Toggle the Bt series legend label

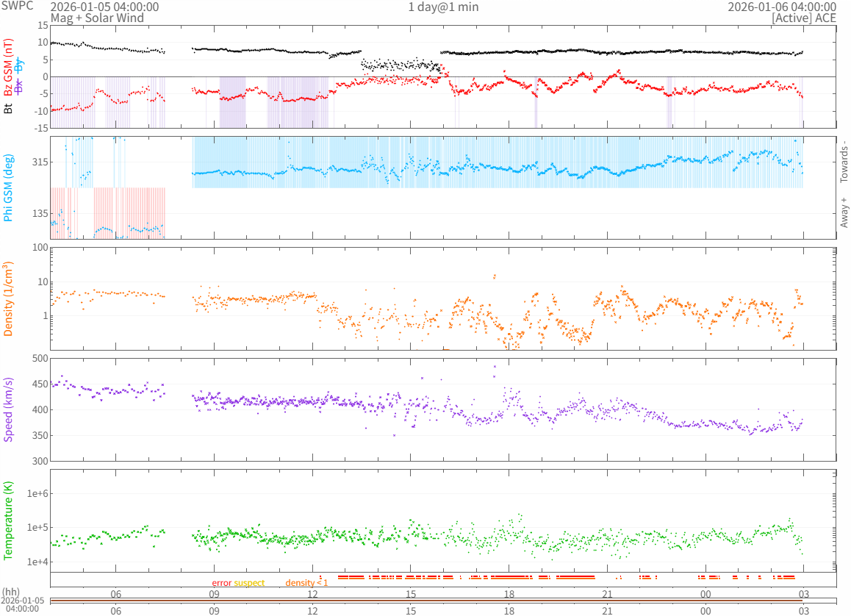pos(9,108)
